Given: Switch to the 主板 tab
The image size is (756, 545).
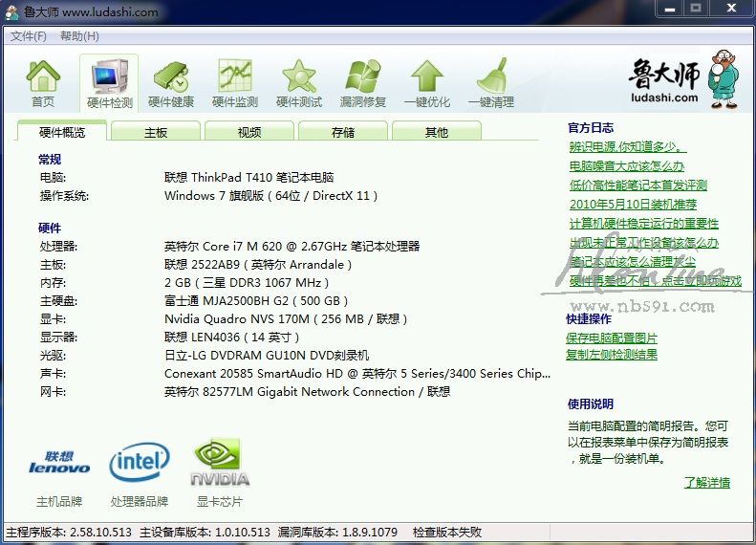Looking at the screenshot, I should pos(155,132).
